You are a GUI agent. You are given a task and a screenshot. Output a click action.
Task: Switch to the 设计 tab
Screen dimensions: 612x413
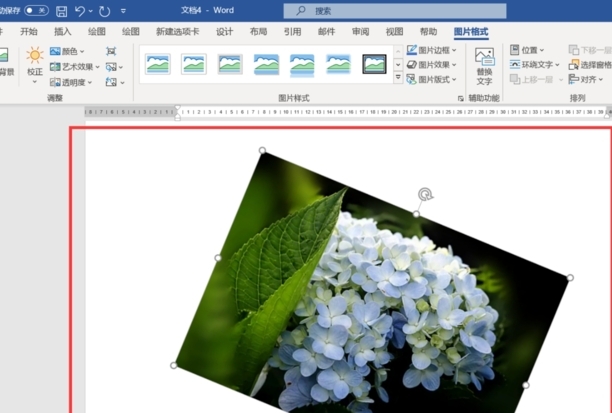click(224, 32)
